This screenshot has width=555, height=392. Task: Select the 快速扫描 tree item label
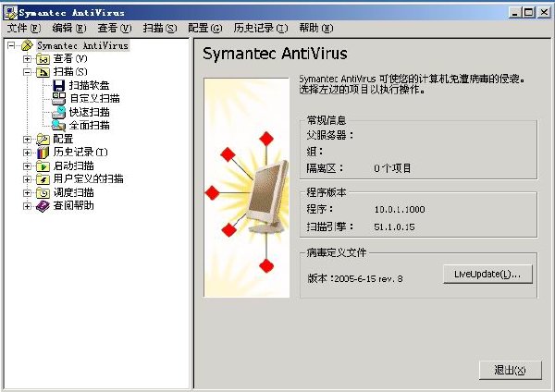point(89,112)
